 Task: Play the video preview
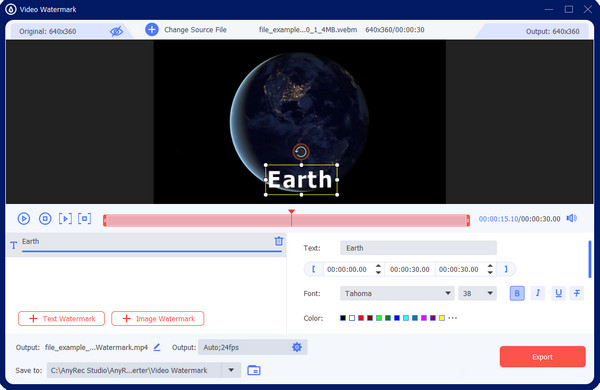[24, 219]
